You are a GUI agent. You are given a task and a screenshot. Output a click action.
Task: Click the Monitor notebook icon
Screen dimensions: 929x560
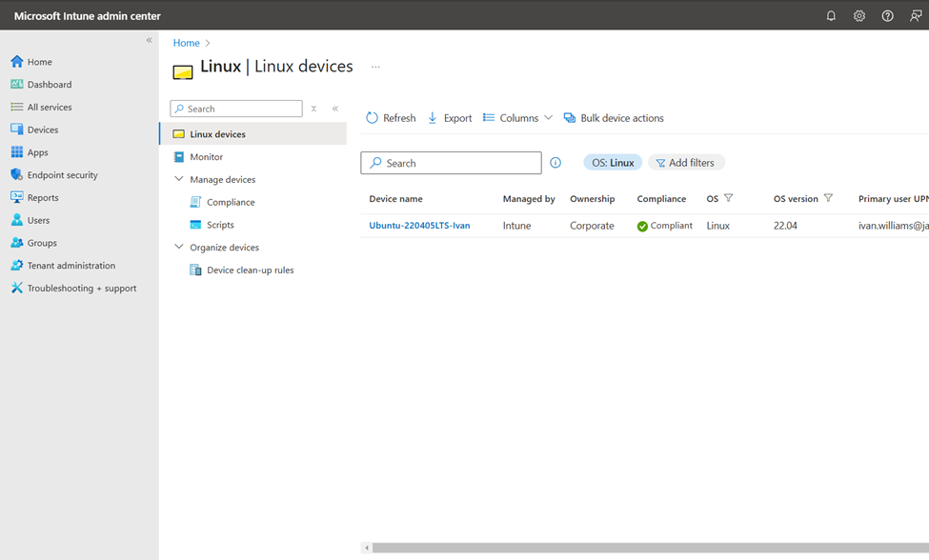click(178, 157)
